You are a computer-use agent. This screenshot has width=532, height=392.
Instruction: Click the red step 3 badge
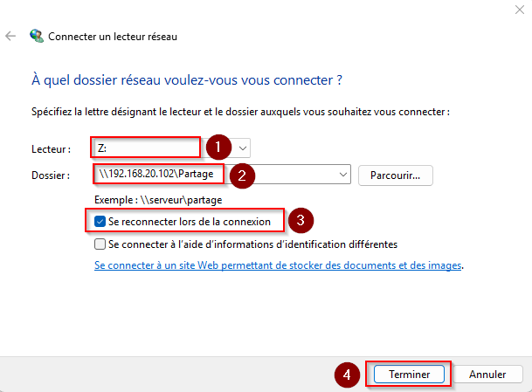(301, 221)
